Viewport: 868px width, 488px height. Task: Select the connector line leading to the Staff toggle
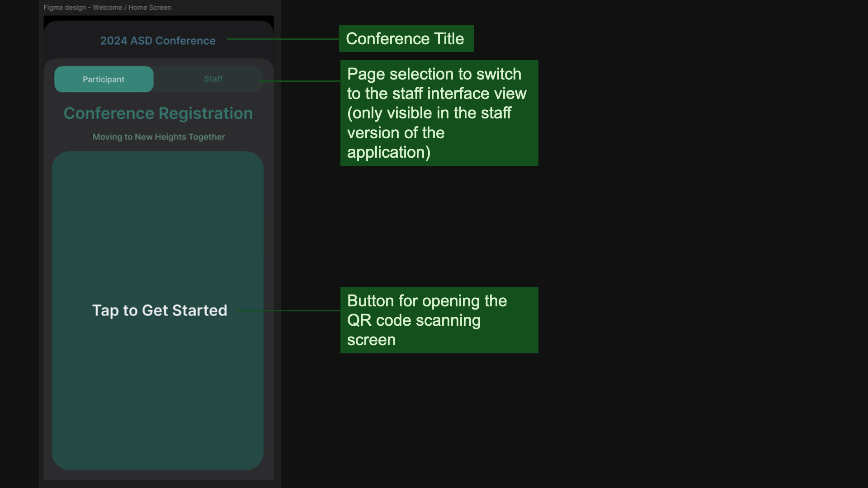pos(298,81)
